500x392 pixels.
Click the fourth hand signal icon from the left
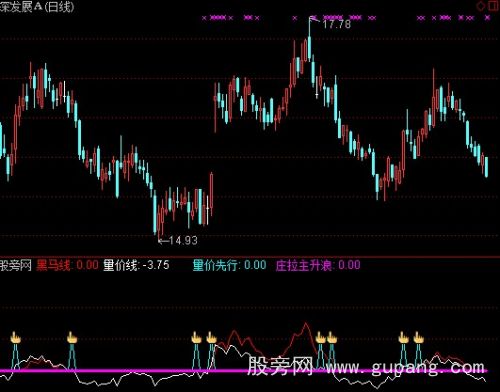click(211, 338)
